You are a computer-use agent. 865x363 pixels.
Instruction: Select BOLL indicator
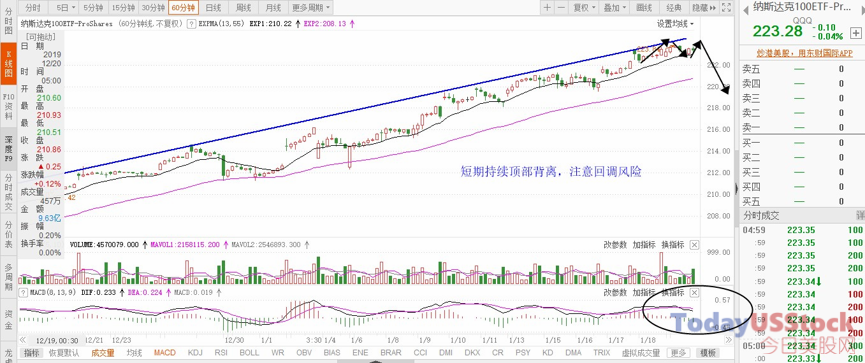[249, 353]
